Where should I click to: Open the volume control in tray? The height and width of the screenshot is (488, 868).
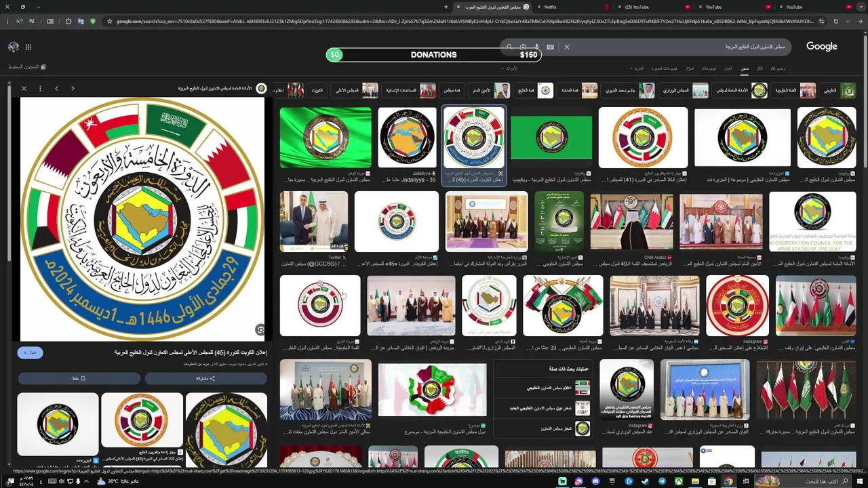(61, 481)
